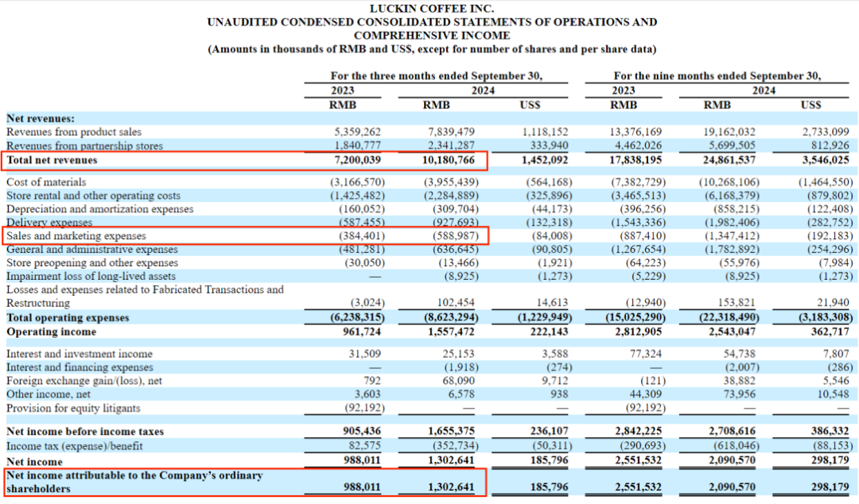
Task: Select the 1,302,641 net income attributable value
Action: [x=451, y=487]
